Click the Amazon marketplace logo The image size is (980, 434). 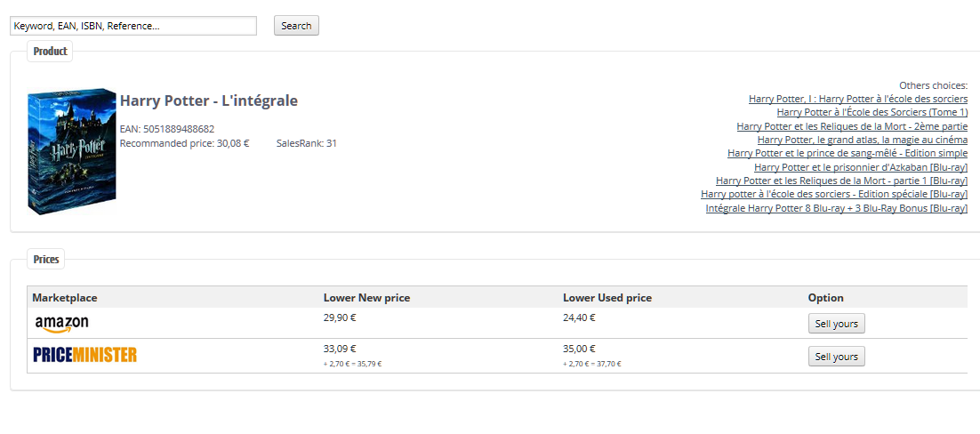coord(62,324)
